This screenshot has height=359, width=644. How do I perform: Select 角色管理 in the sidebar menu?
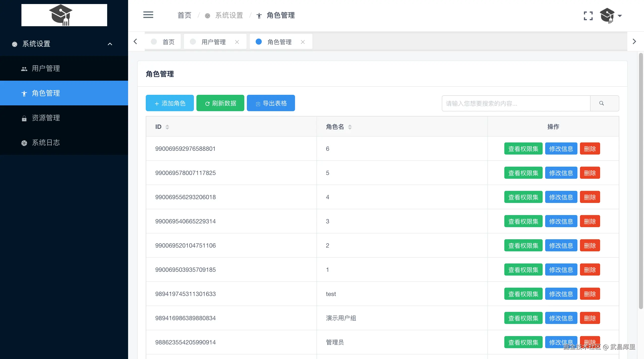tap(46, 93)
